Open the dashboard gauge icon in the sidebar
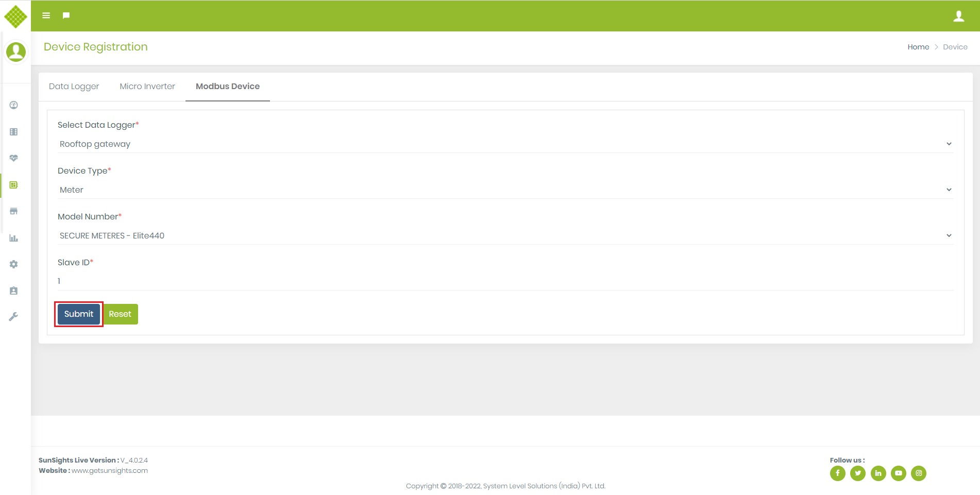This screenshot has width=980, height=495. pyautogui.click(x=14, y=105)
